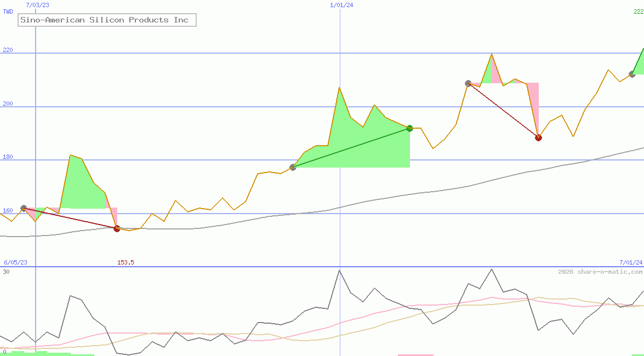The width and height of the screenshot is (644, 356).
Task: Click the 6/05/23 start date label
Action: click(15, 262)
